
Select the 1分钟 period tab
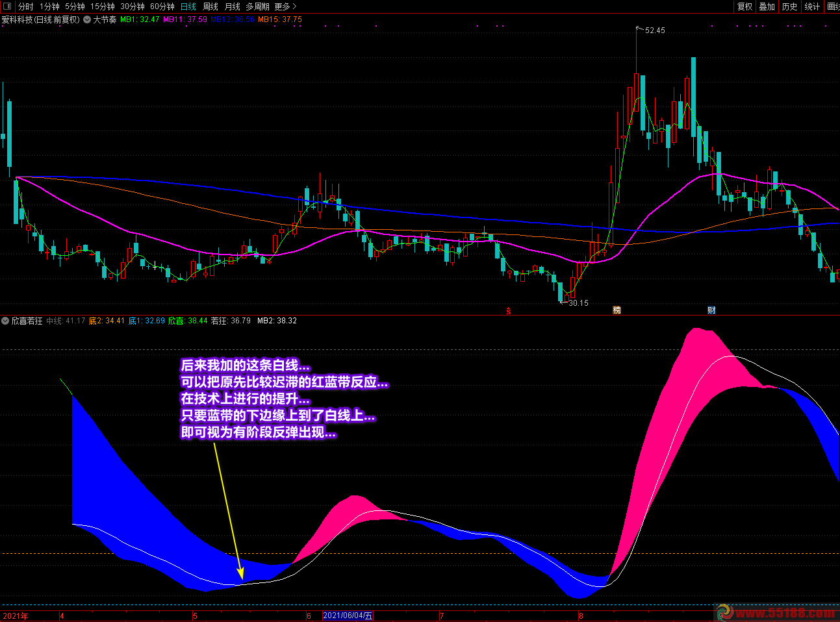49,6
